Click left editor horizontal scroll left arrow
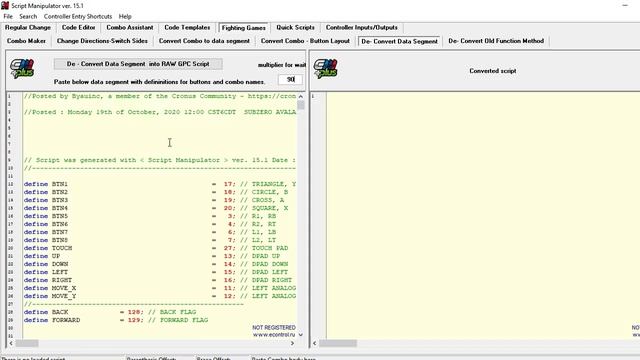 point(11,343)
